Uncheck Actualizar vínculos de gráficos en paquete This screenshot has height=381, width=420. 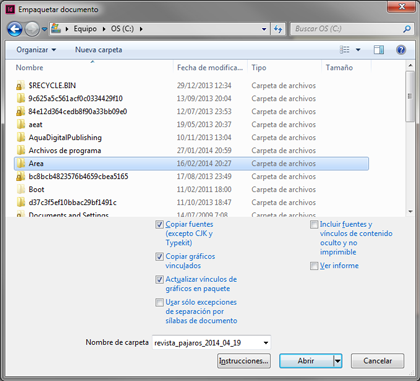[x=159, y=280]
